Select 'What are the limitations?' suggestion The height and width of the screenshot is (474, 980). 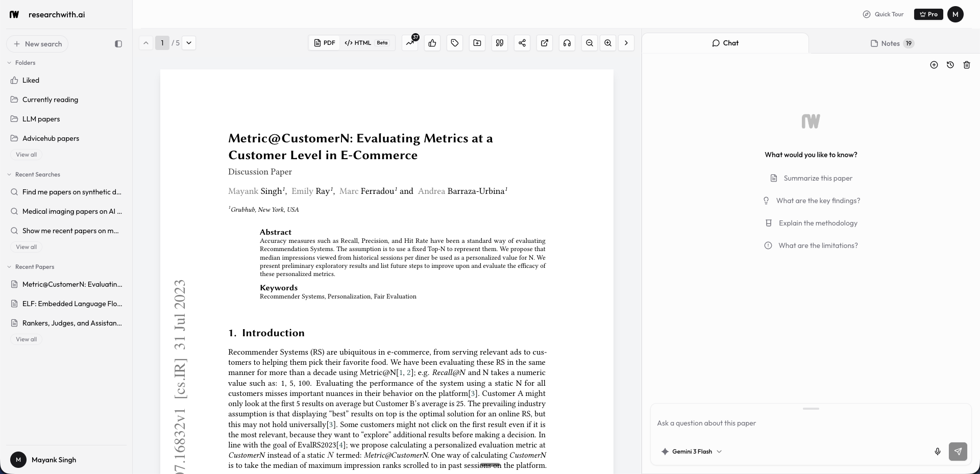click(811, 245)
